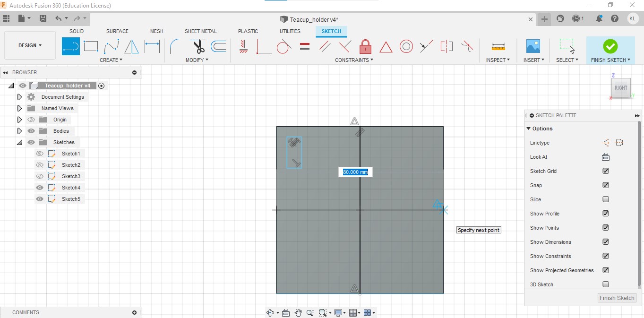Select the Trim scissors tool
Image resolution: width=644 pixels, height=318 pixels.
[x=198, y=46]
